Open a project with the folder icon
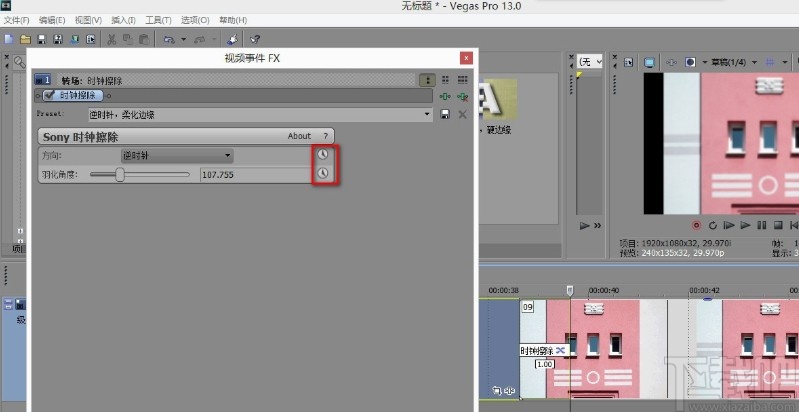 [25, 39]
